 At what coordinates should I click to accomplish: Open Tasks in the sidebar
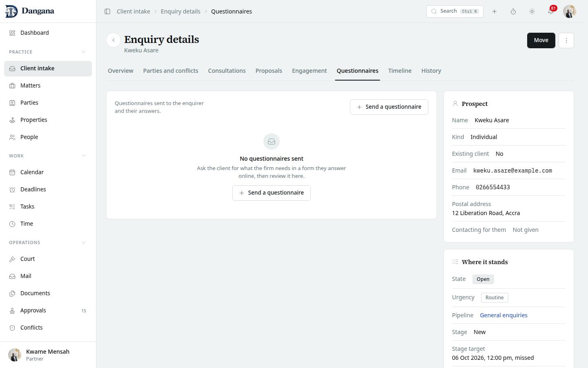(48, 206)
